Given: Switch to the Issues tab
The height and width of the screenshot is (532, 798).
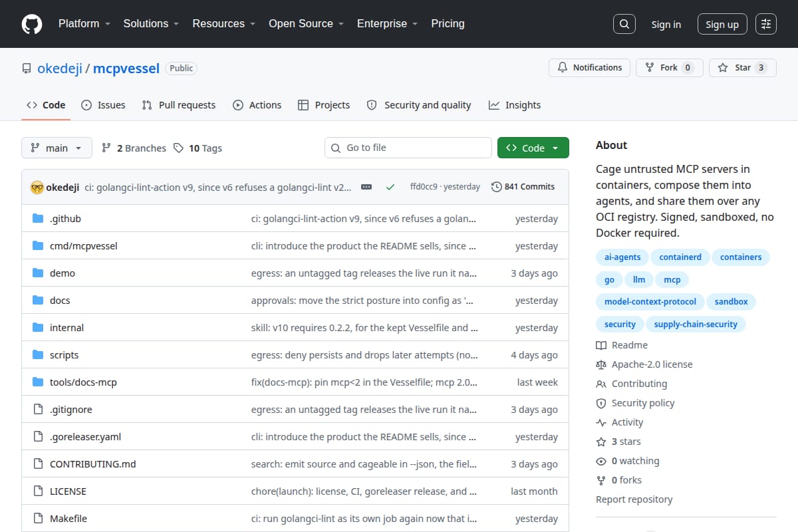Looking at the screenshot, I should click(103, 105).
